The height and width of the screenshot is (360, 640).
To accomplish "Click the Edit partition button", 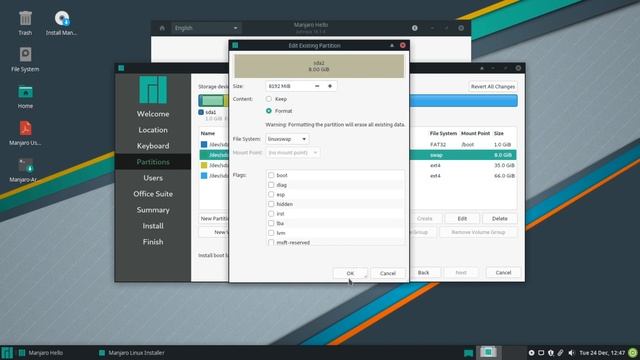I will 462,219.
